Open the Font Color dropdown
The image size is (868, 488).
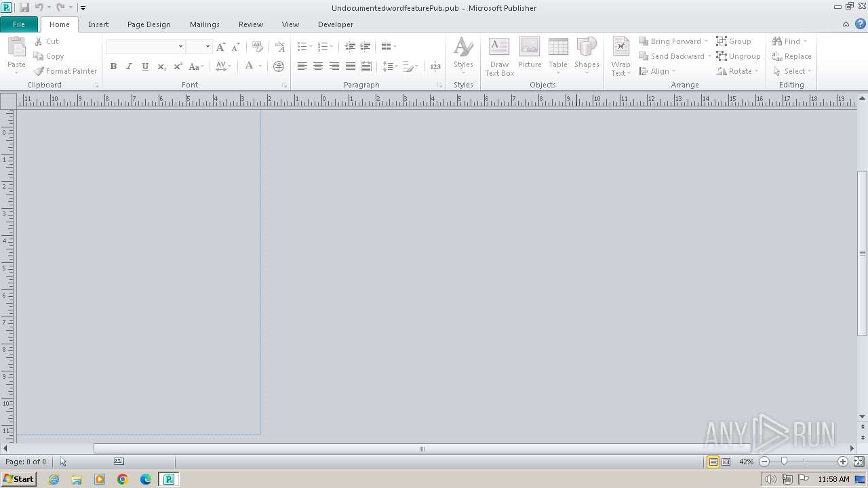252,66
